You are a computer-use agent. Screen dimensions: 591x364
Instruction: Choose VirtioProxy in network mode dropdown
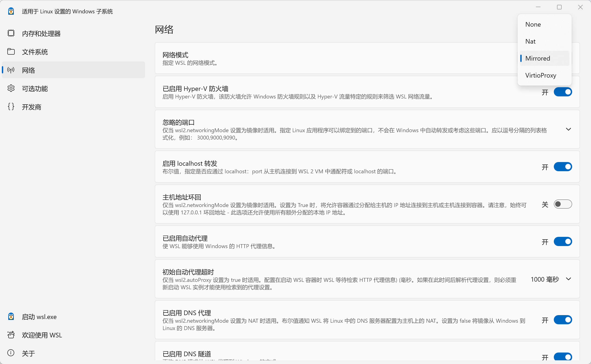tap(544, 75)
